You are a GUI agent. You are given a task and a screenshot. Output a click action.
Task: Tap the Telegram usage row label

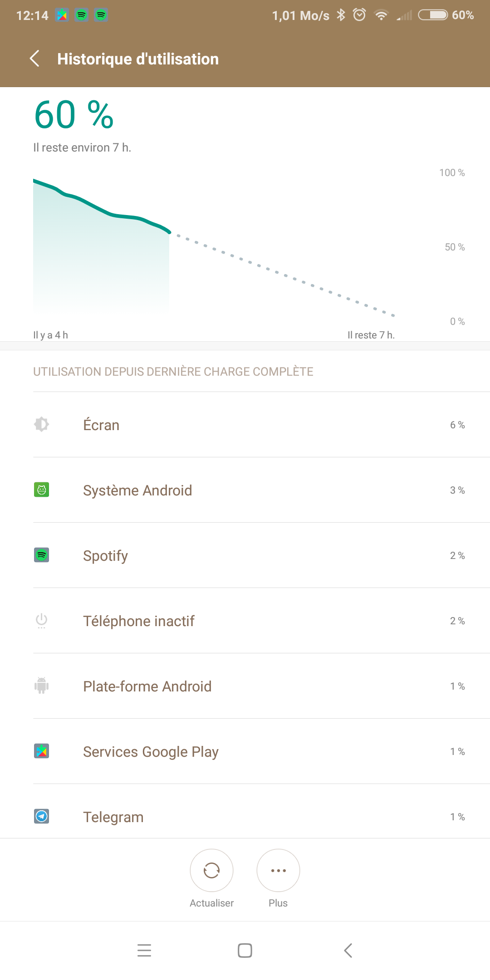point(113,817)
